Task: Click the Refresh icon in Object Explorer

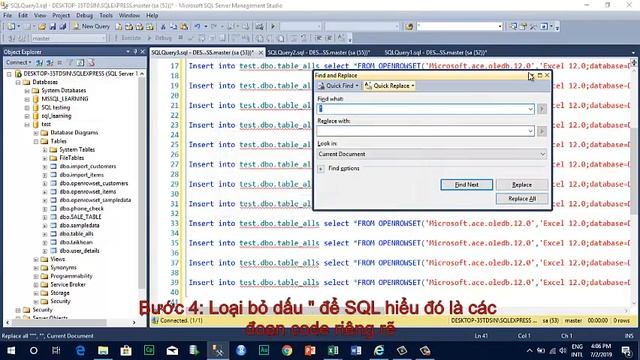Action: point(81,62)
